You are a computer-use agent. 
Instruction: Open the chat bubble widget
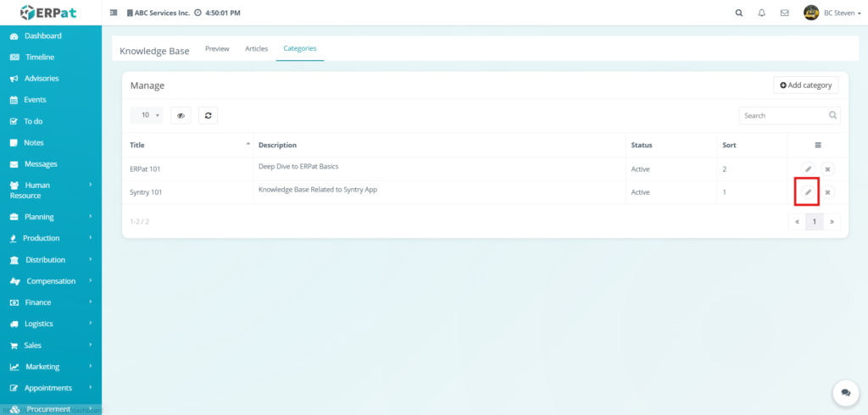[x=845, y=392]
